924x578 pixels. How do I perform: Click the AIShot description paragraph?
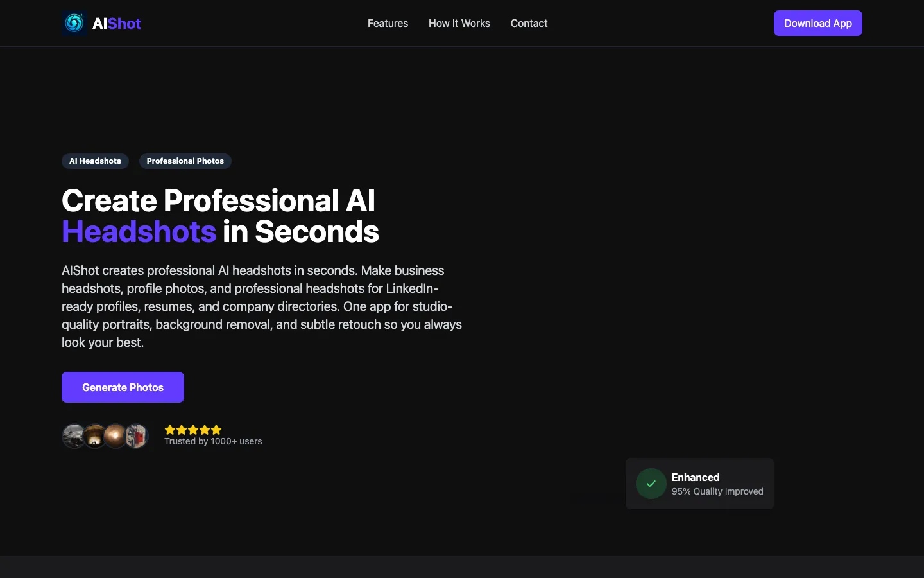pos(262,306)
